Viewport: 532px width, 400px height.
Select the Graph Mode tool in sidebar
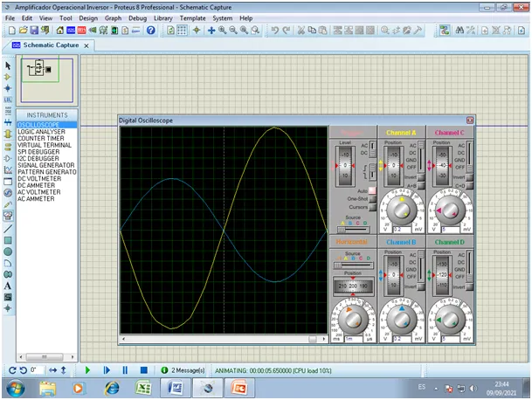coord(8,170)
